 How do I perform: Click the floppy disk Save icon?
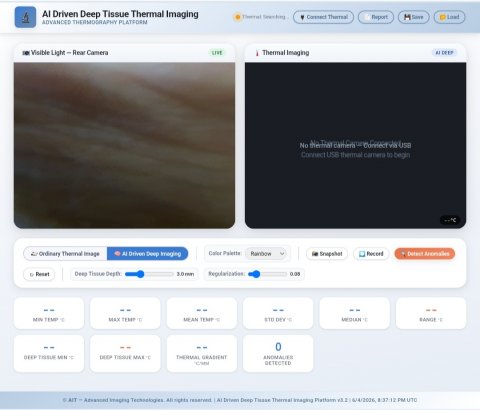407,17
